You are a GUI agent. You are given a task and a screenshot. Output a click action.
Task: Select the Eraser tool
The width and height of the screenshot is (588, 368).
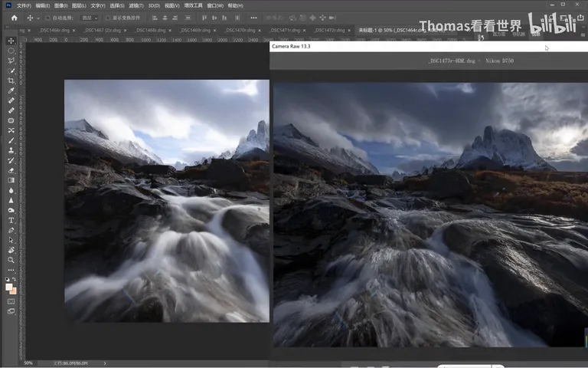click(11, 170)
